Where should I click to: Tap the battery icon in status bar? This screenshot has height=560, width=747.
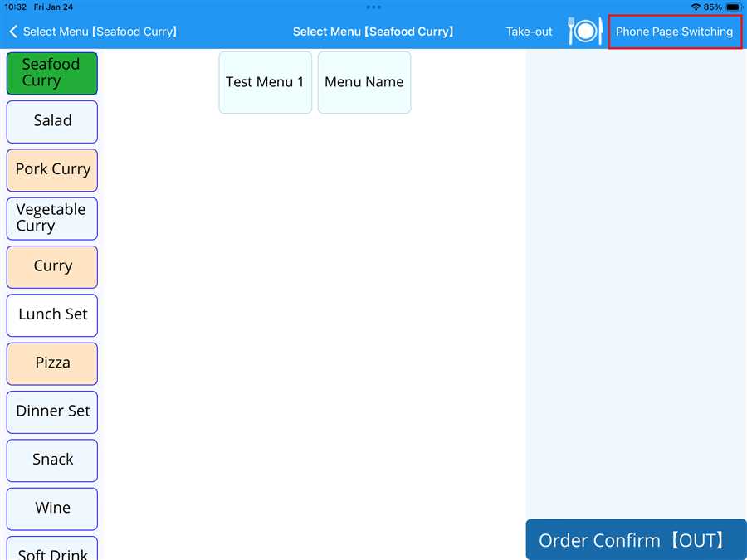point(733,7)
